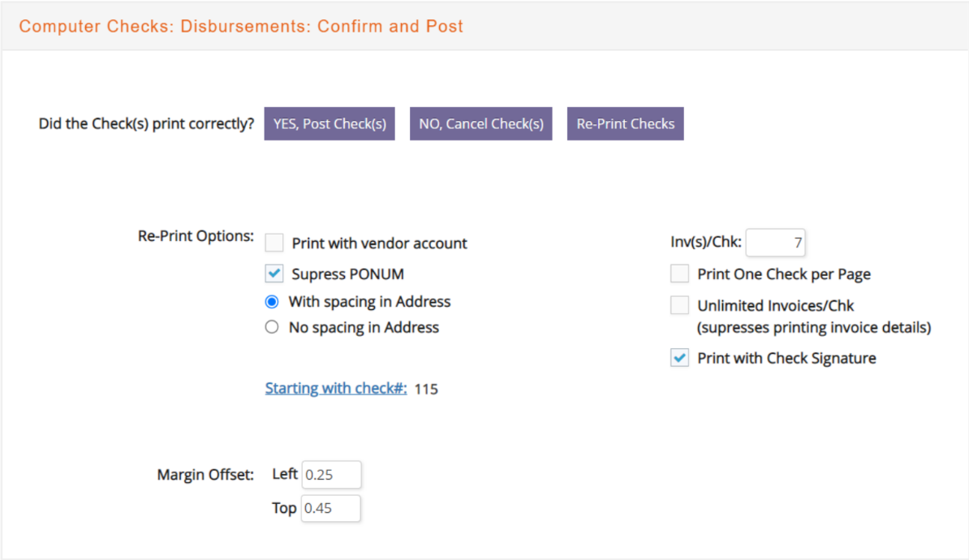Enable Print One Check per Page
The image size is (969, 560).
tap(680, 274)
